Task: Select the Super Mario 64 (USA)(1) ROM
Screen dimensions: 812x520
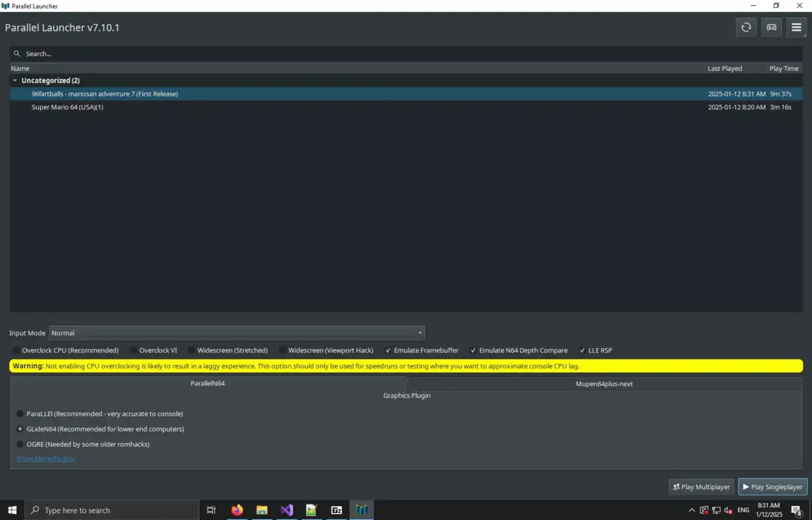Action: pos(406,107)
